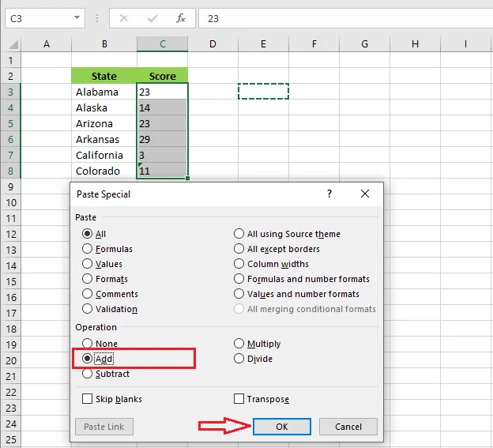Viewport: 493px width, 448px height.
Task: Select row 12 header
Action: [x=11, y=234]
